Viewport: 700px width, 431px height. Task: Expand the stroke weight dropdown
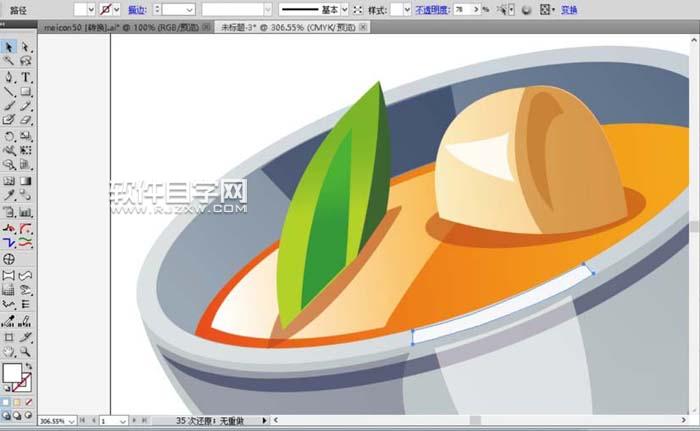189,9
